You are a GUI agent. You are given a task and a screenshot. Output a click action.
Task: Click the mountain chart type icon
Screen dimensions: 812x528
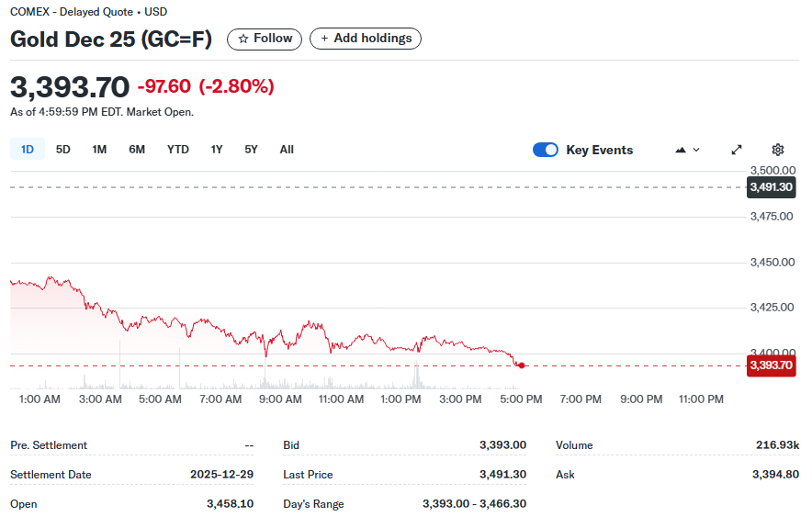click(681, 150)
